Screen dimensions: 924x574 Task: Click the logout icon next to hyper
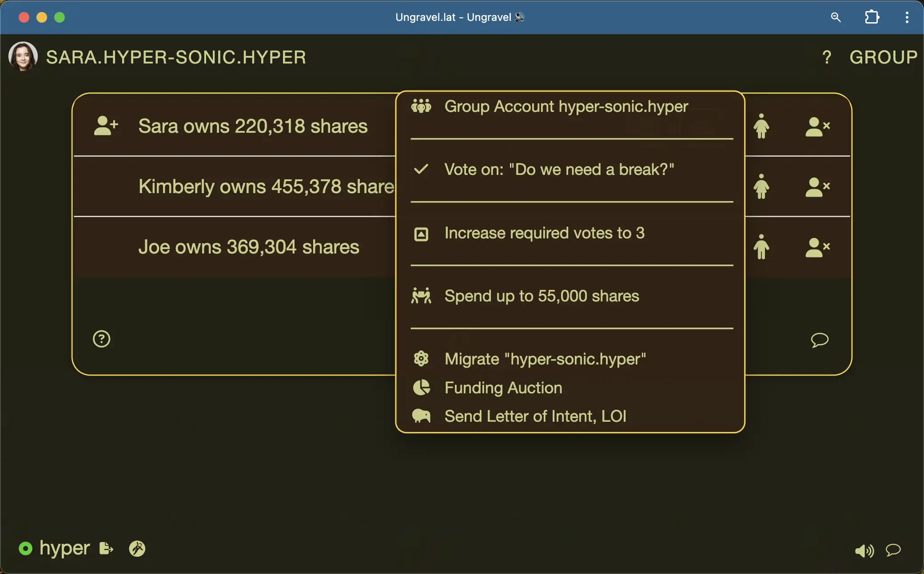point(106,549)
